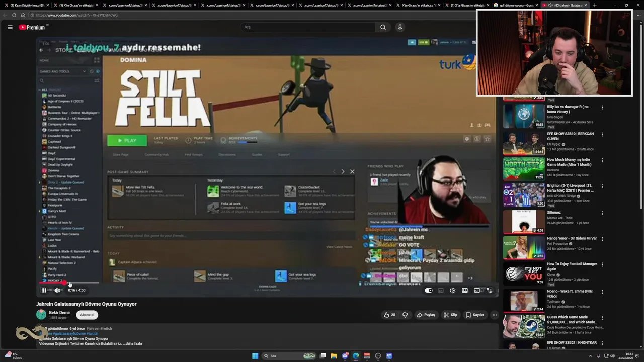The image size is (644, 362).
Task: Open options menu for Indie Game Made video
Action: [x=602, y=160]
